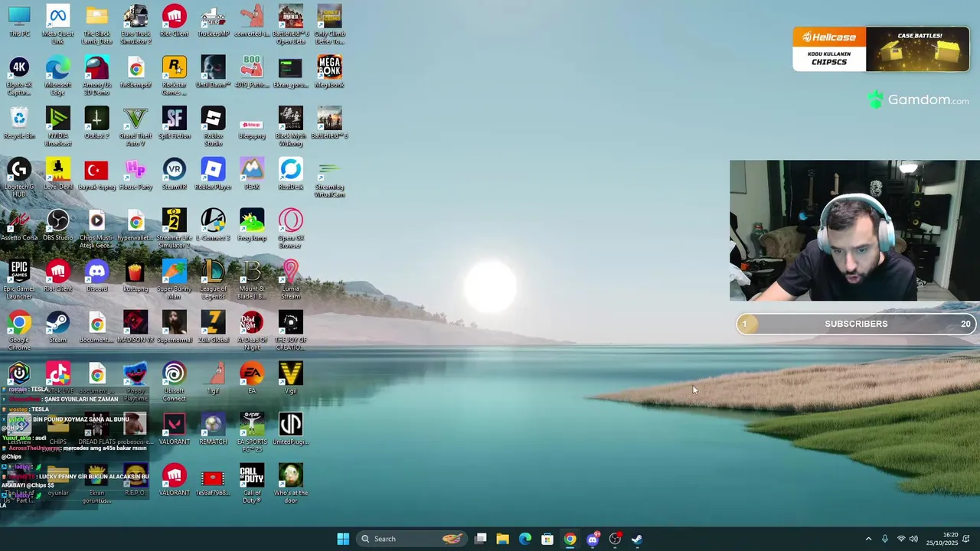Launch PEAK game shortcut
Image resolution: width=980 pixels, height=551 pixels.
pyautogui.click(x=252, y=174)
